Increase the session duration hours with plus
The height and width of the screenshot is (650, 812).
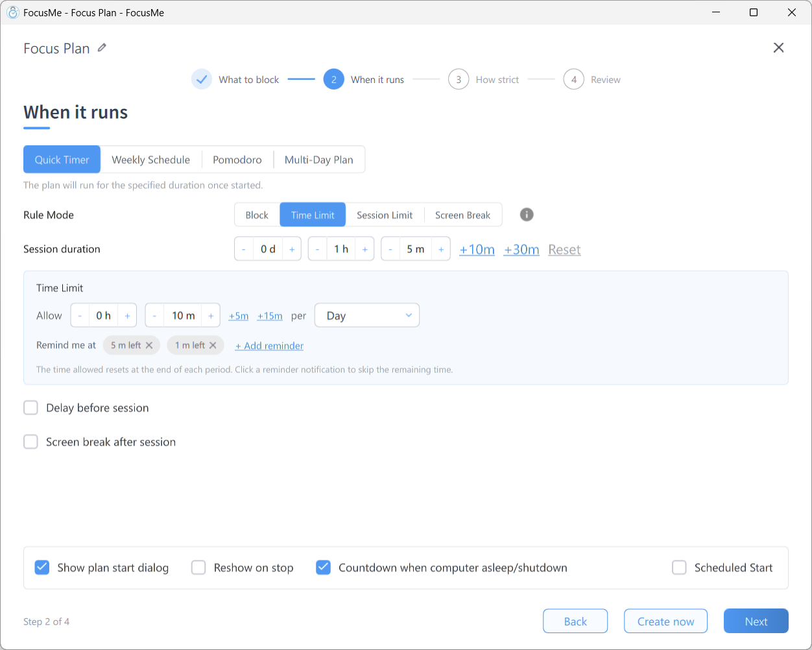(365, 249)
